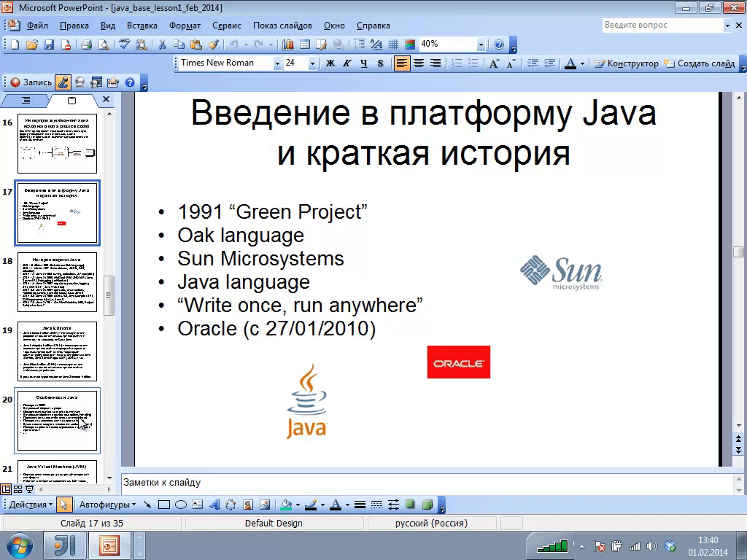Select slide 18 thumbnail
The width and height of the screenshot is (747, 560).
[x=57, y=282]
